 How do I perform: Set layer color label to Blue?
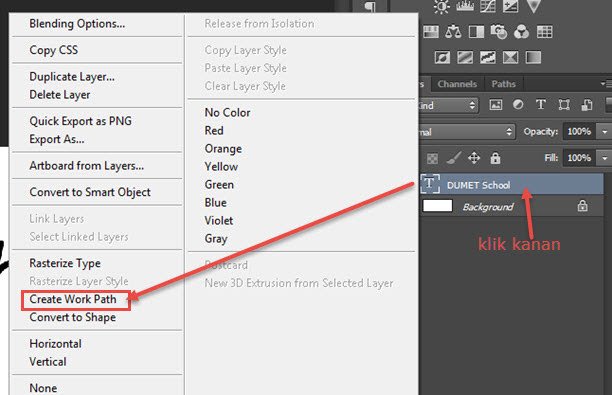point(215,203)
